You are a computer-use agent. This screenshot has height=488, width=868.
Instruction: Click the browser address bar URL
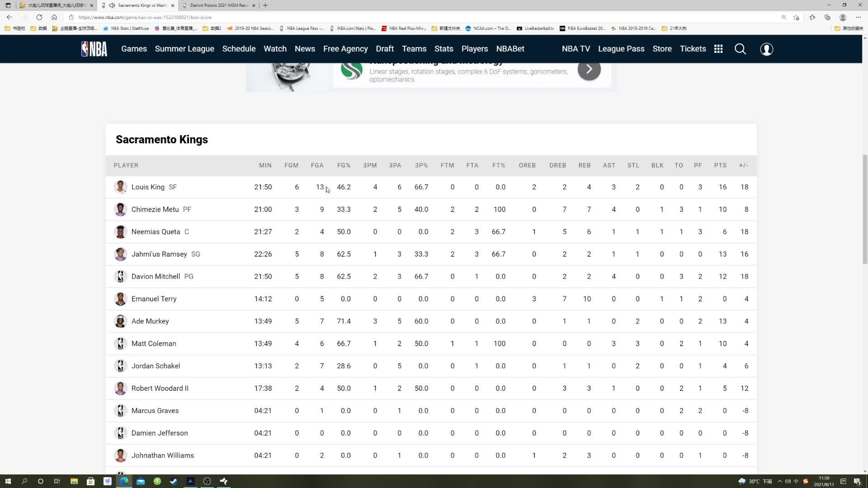click(x=145, y=17)
